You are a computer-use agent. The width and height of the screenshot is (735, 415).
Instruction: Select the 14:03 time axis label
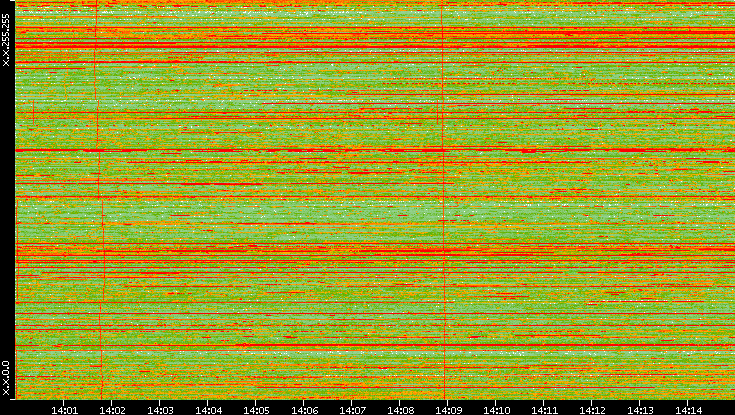[x=160, y=410]
